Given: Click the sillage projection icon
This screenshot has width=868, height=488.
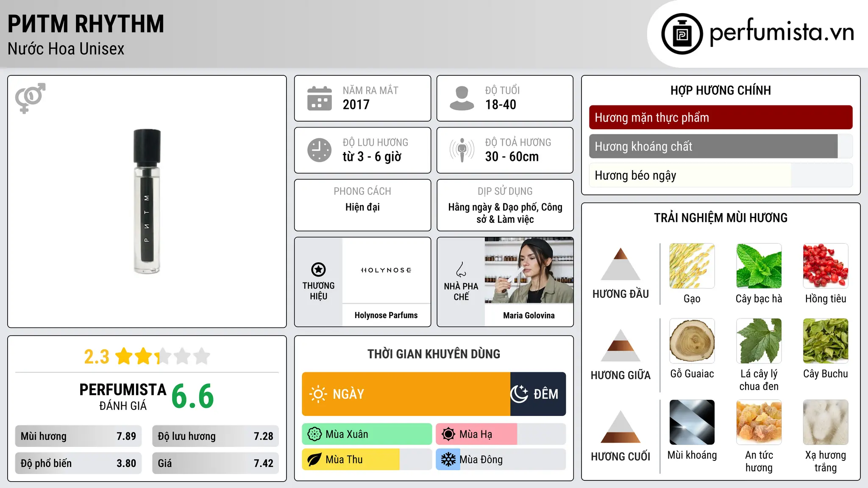Looking at the screenshot, I should point(462,150).
